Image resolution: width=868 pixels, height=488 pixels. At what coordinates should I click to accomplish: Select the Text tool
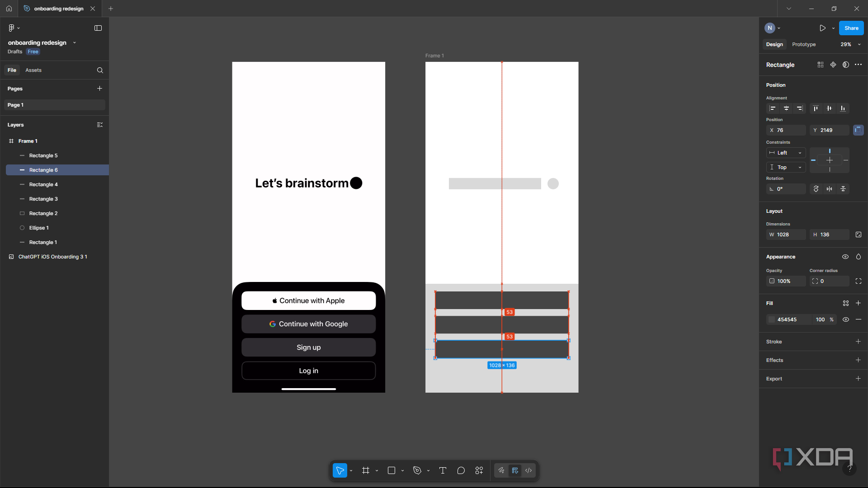(443, 470)
